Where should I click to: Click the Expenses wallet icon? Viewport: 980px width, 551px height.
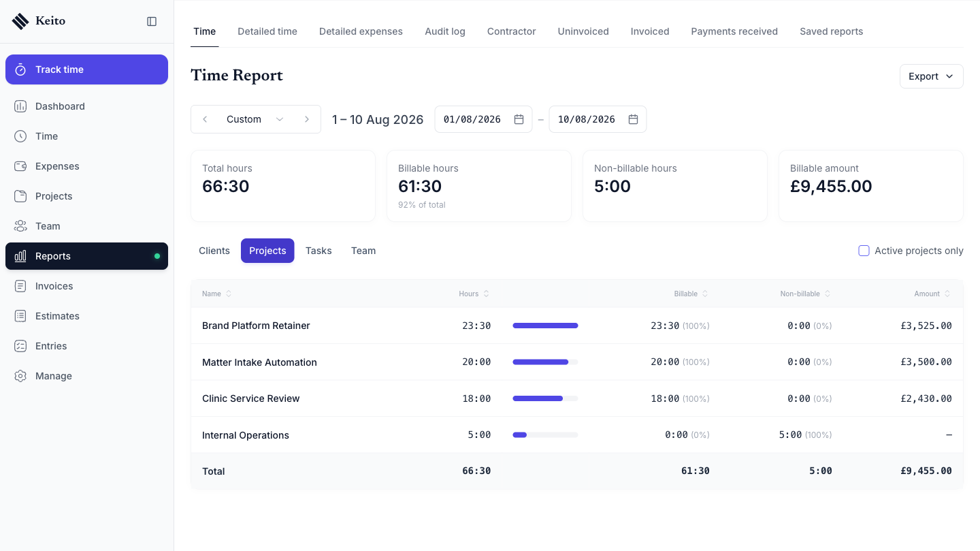click(20, 166)
